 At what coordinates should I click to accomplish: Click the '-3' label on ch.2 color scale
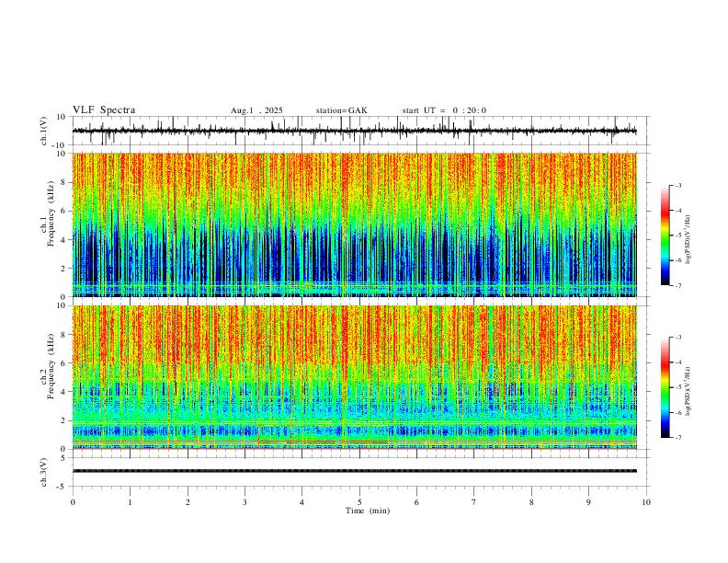[678, 338]
